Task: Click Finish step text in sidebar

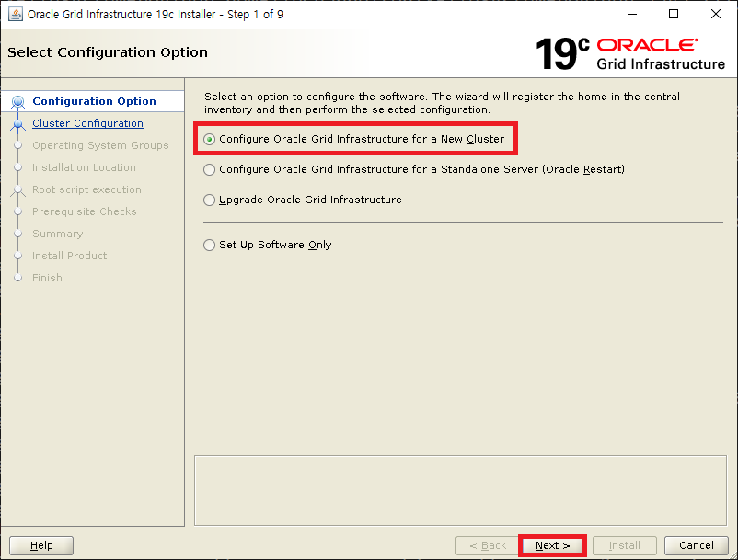Action: [47, 278]
